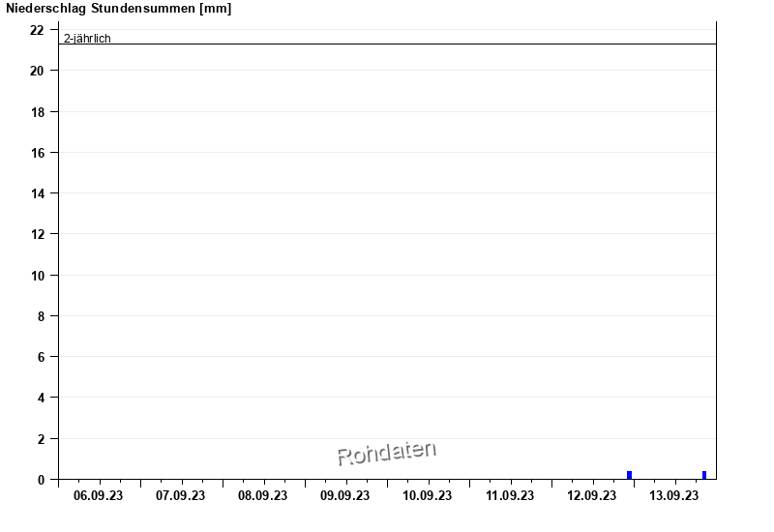Click the y-axis value 10
This screenshot has height=532, width=774.
pyautogui.click(x=38, y=276)
